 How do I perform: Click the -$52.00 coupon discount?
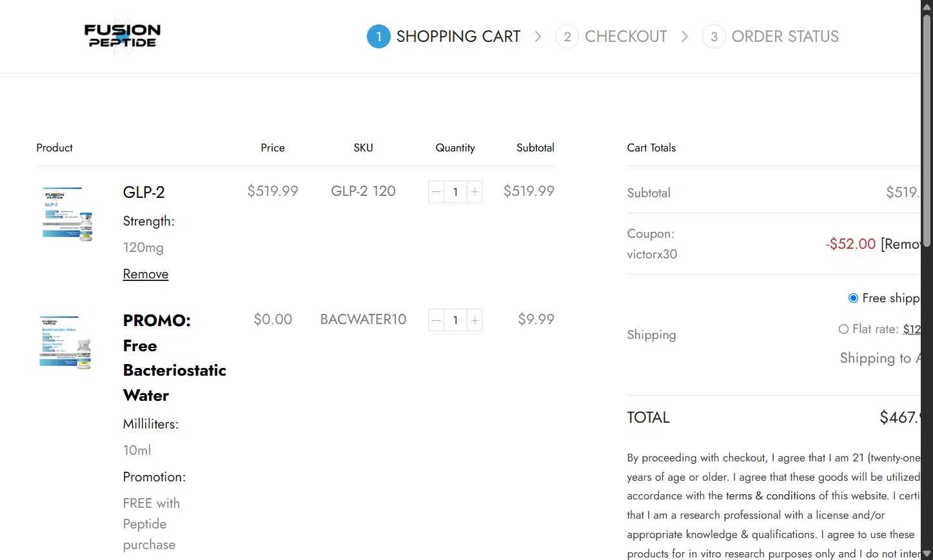[x=850, y=244]
